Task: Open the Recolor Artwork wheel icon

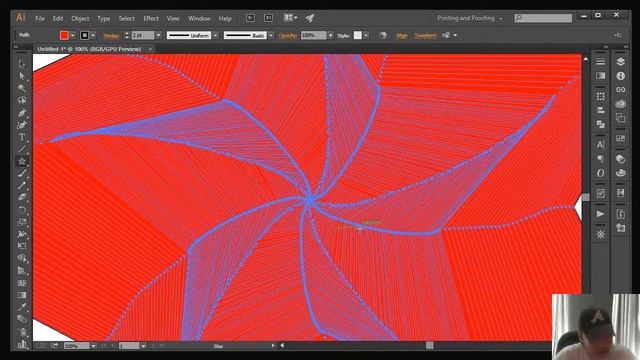Action: (383, 36)
